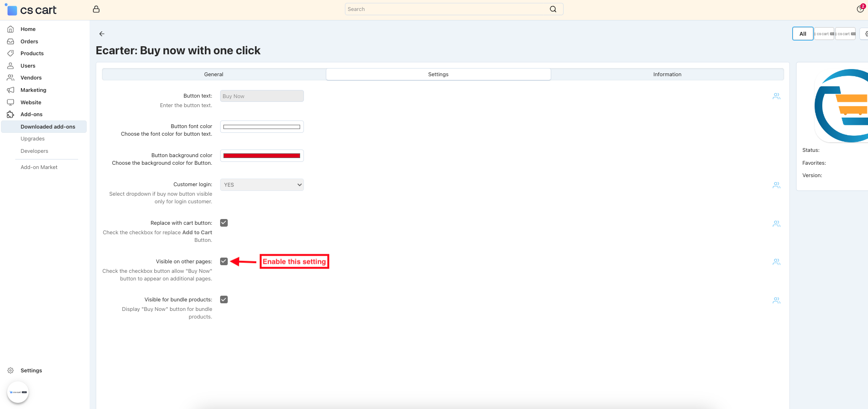Open the Add-on Market link
The height and width of the screenshot is (409, 868).
(x=39, y=167)
